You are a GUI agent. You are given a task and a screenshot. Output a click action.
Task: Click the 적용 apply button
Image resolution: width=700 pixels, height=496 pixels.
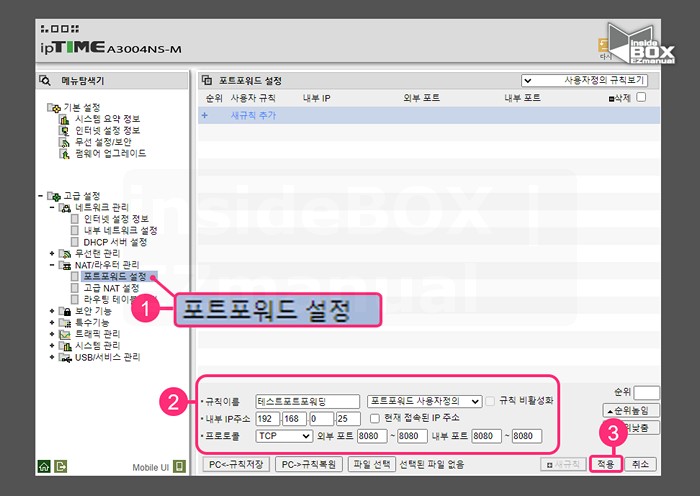coord(605,465)
